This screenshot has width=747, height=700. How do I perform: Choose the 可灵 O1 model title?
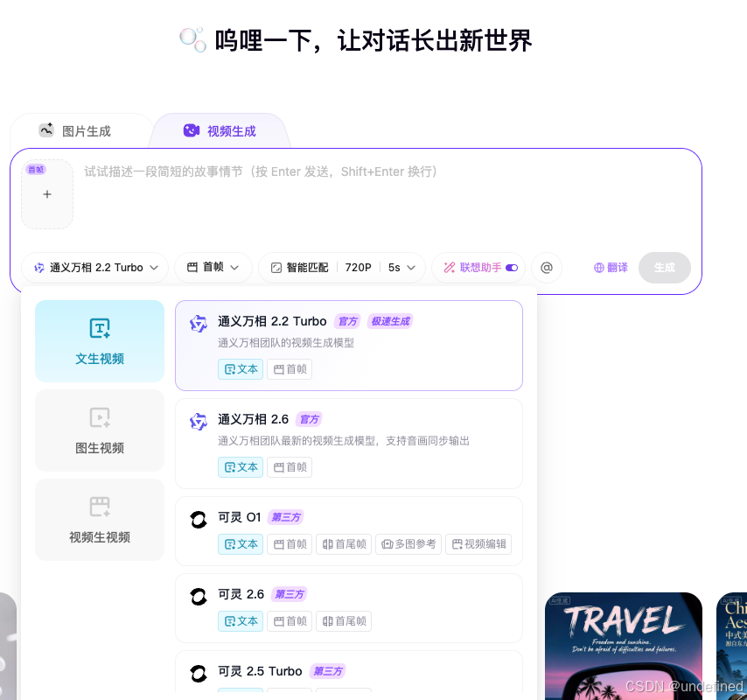(x=240, y=517)
